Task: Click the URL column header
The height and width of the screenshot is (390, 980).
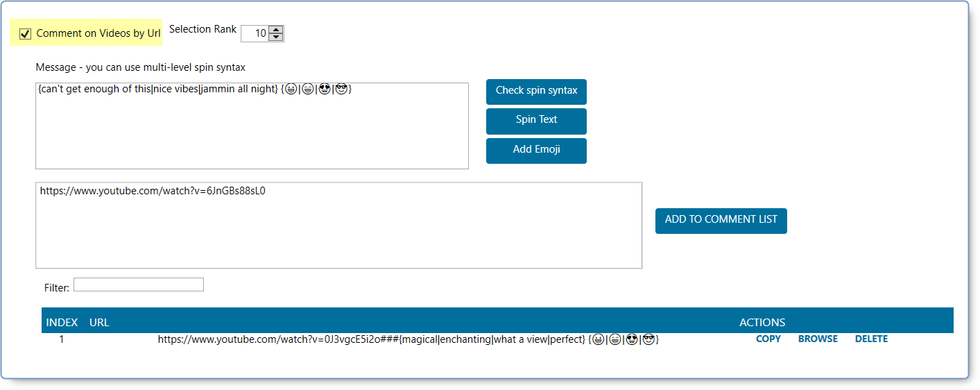Action: pos(99,322)
